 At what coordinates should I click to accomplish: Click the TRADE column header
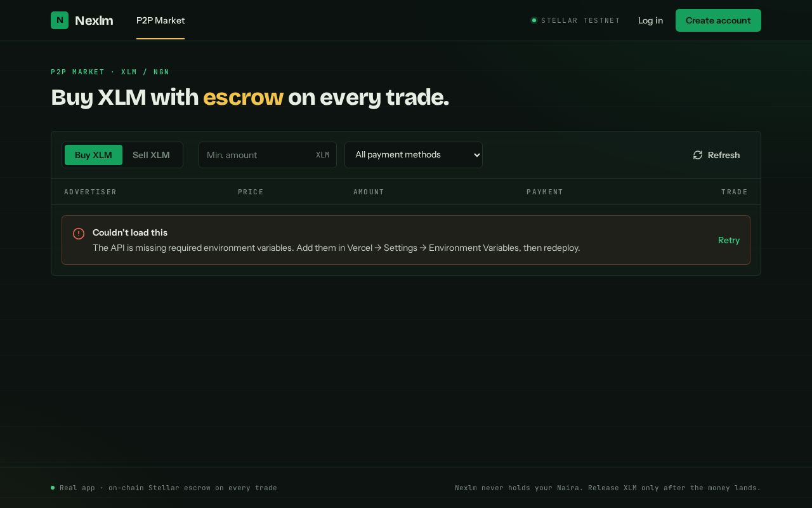(735, 192)
